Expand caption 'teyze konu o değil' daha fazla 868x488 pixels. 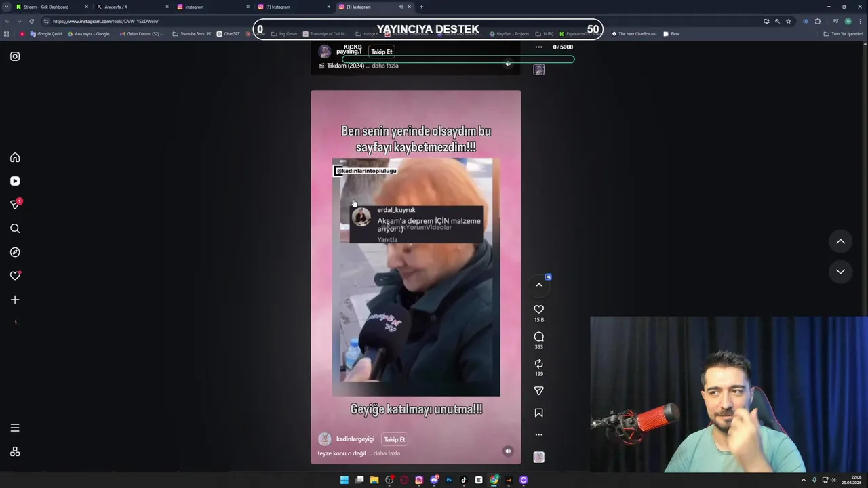click(387, 453)
